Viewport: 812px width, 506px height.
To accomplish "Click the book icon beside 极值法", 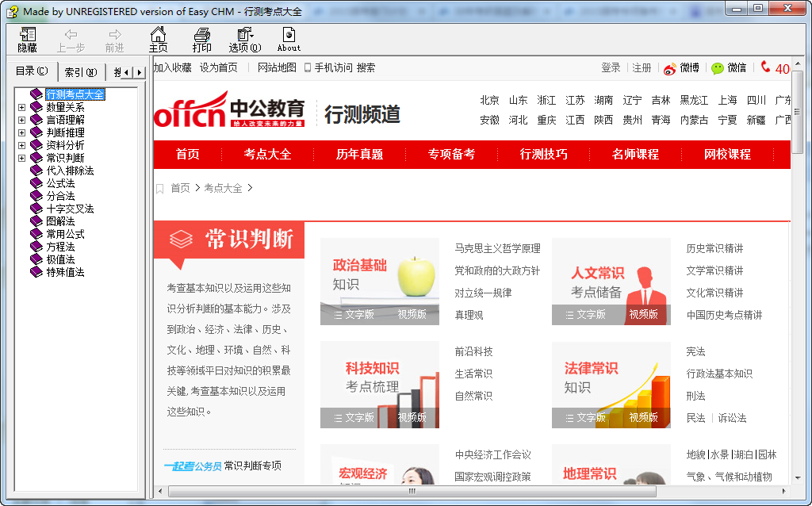I will tap(36, 259).
